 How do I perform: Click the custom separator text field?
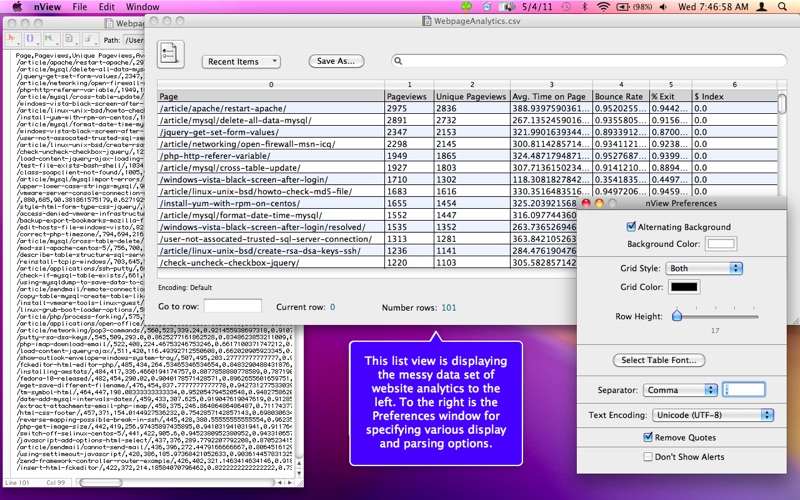pos(744,390)
